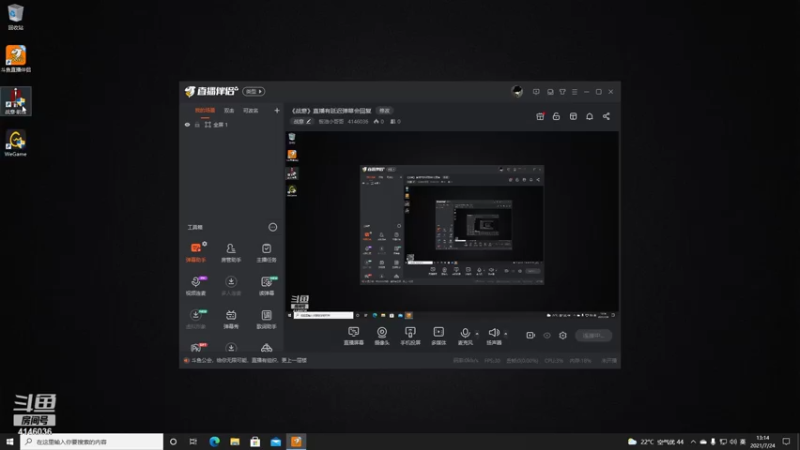Add a screen capture source
This screenshot has height=450, width=800.
[353, 336]
